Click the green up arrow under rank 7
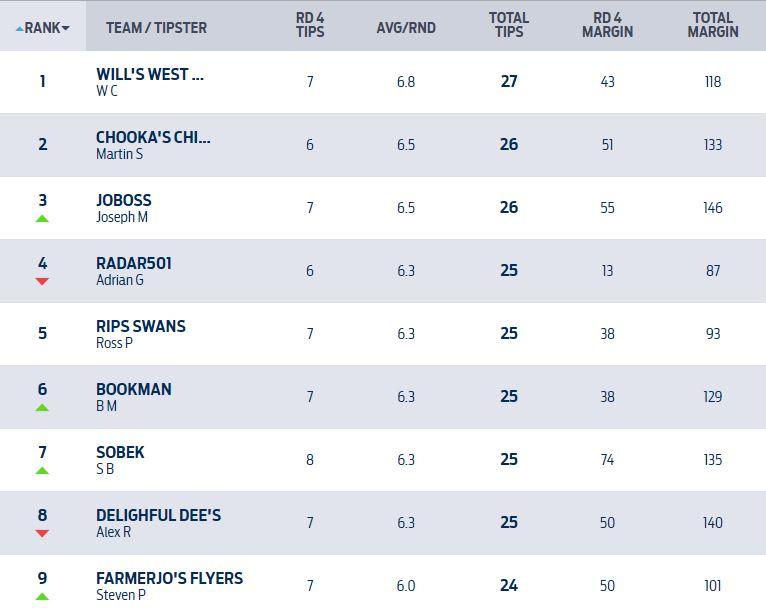Viewport: 766px width, 615px height. point(42,470)
